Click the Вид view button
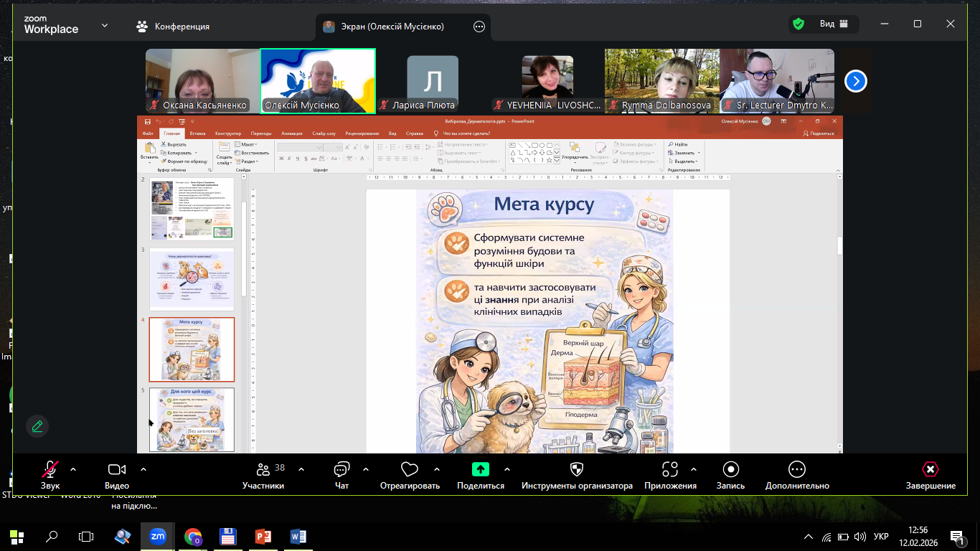 coord(826,24)
